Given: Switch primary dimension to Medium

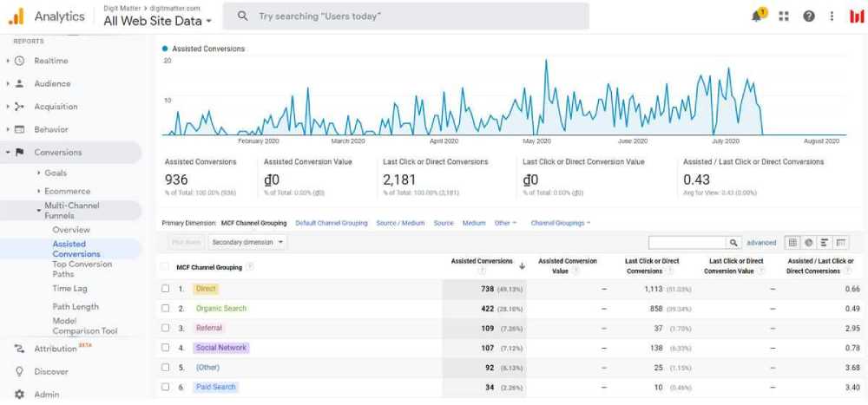Looking at the screenshot, I should click(474, 223).
